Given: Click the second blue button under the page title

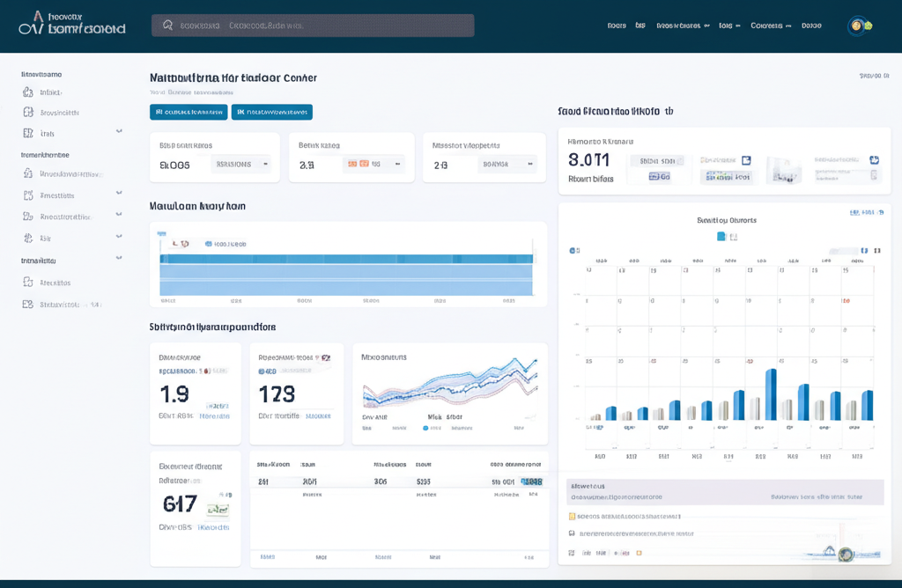Looking at the screenshot, I should tap(271, 112).
